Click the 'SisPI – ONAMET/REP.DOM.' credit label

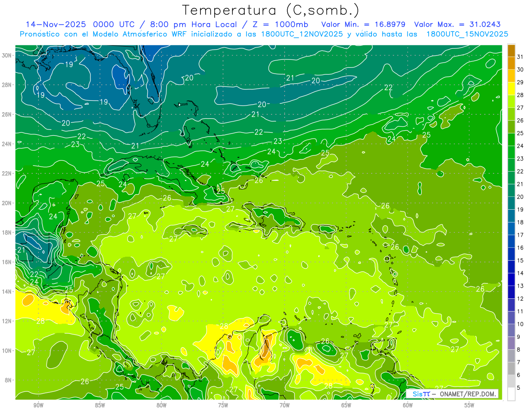pyautogui.click(x=453, y=394)
